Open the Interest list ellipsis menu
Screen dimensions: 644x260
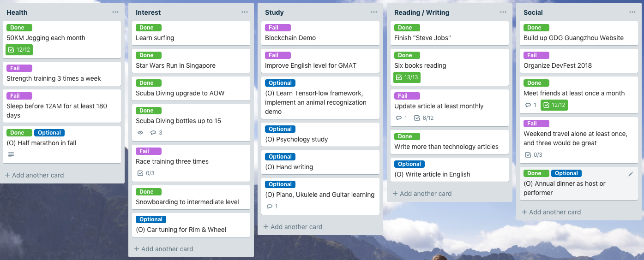[245, 12]
